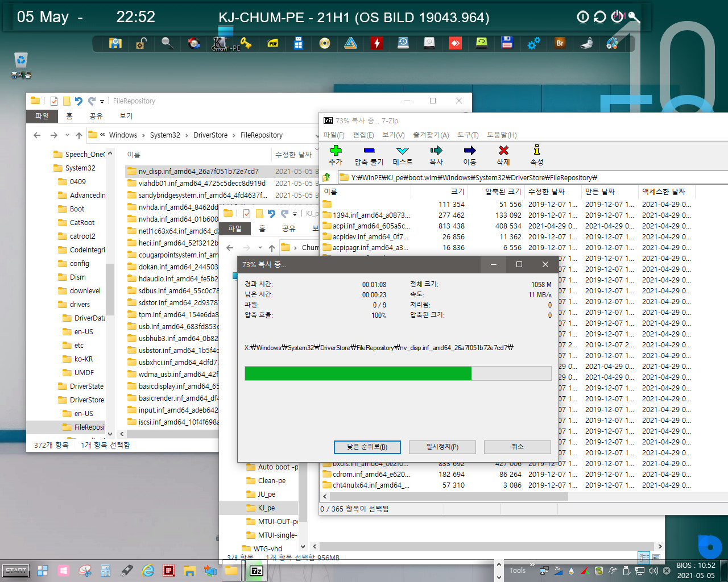Select acpi.inf_amd64_605a5c row in 7-Zip

pyautogui.click(x=506, y=226)
